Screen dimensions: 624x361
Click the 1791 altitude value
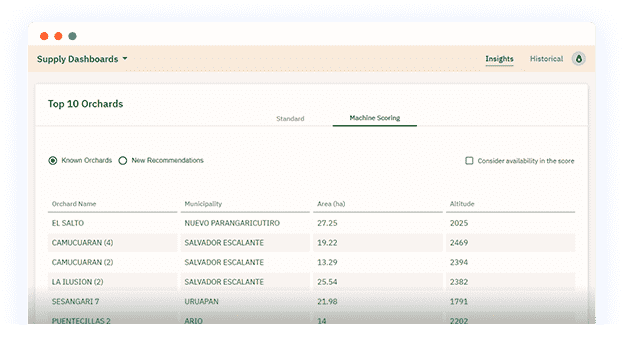click(x=459, y=301)
